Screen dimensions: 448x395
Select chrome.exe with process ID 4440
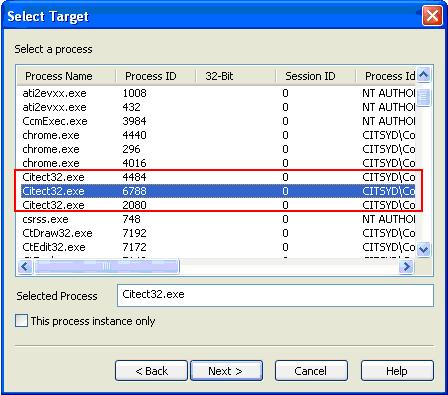pyautogui.click(x=218, y=135)
